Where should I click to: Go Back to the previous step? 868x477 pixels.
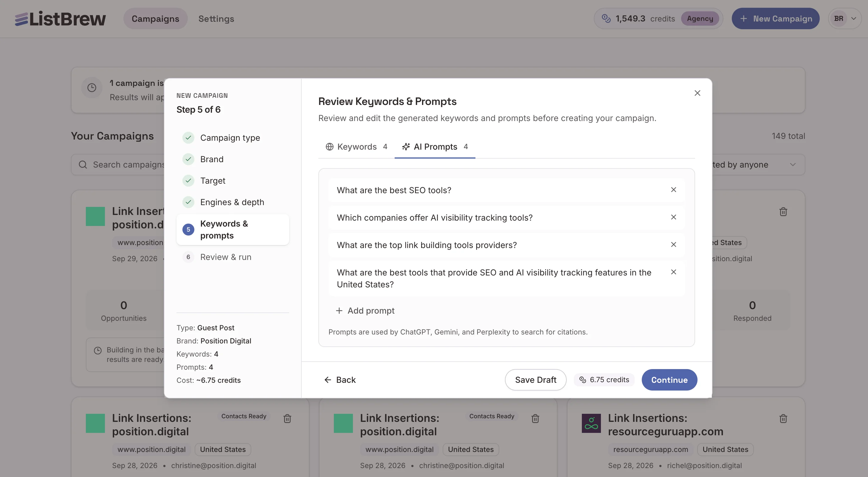(340, 380)
